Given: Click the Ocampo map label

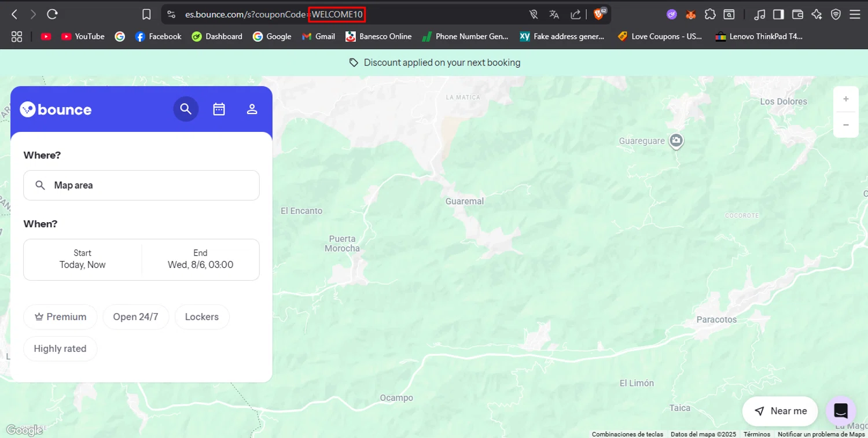Looking at the screenshot, I should pos(396,397).
